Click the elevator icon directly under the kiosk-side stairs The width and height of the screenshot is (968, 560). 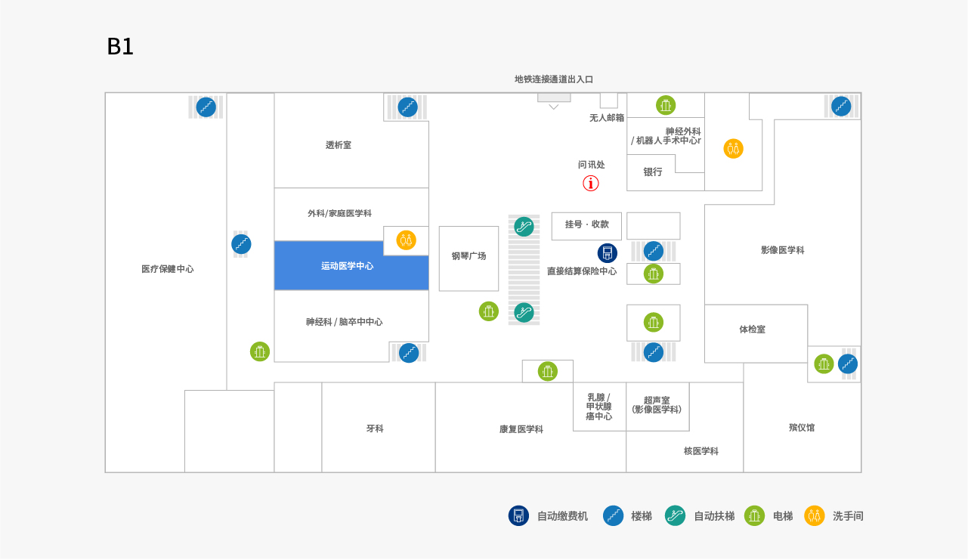pyautogui.click(x=654, y=274)
